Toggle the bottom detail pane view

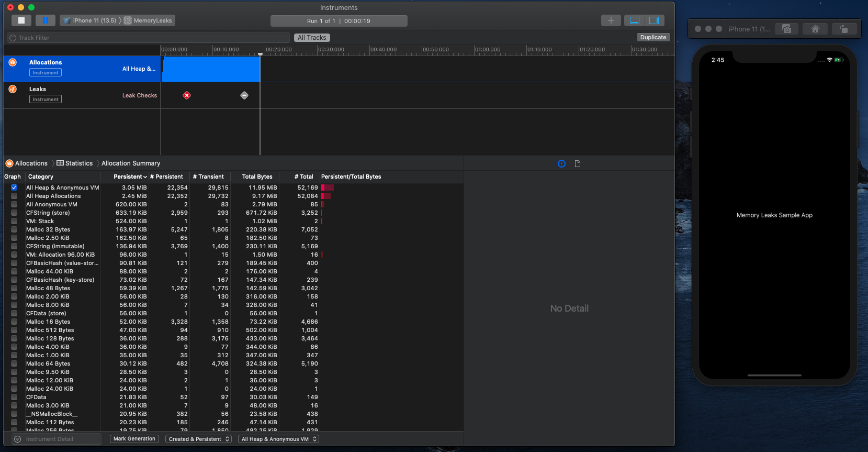pyautogui.click(x=635, y=20)
